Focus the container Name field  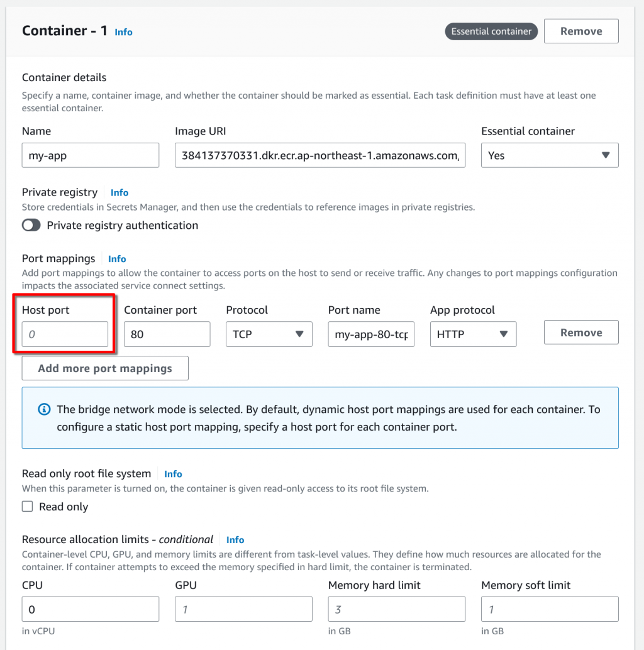pos(90,155)
